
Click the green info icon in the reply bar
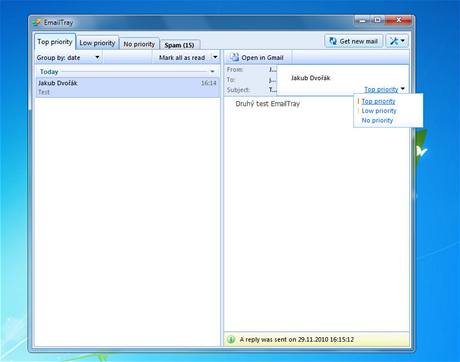click(231, 339)
